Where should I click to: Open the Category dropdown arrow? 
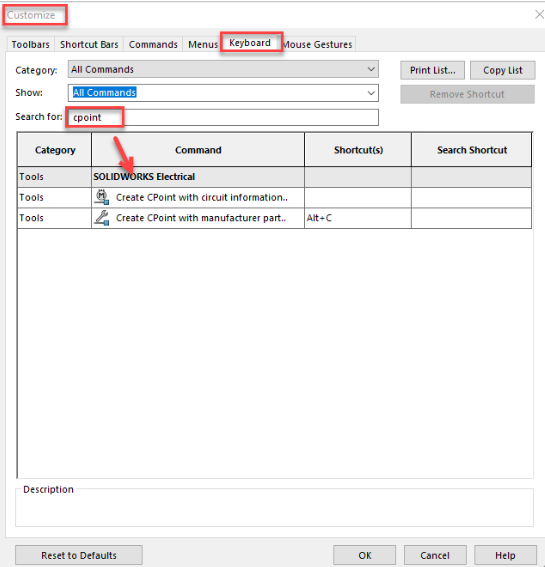pyautogui.click(x=371, y=69)
